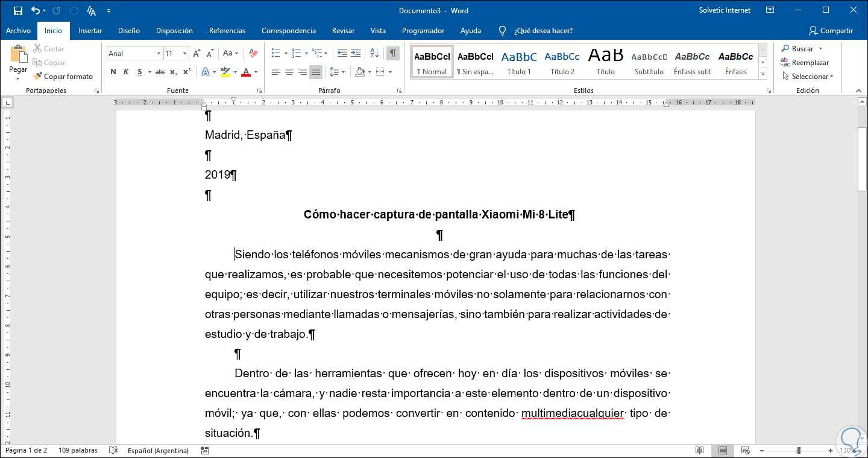Apply numbered list formatting
Screen dimensions: 868x458
pyautogui.click(x=296, y=53)
